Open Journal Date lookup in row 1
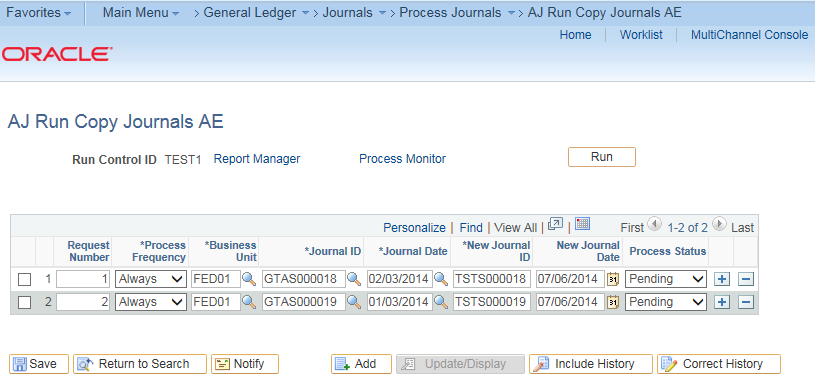815x376 pixels. coord(441,279)
